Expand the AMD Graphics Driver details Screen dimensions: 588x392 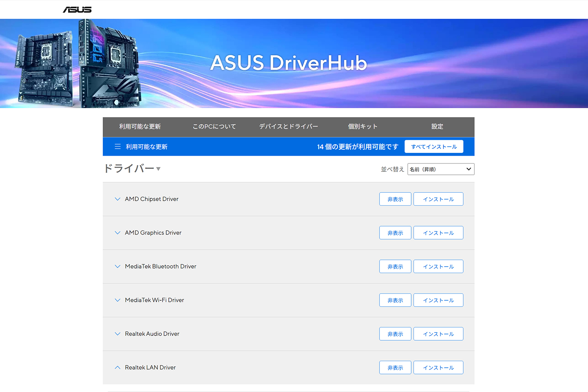click(118, 233)
